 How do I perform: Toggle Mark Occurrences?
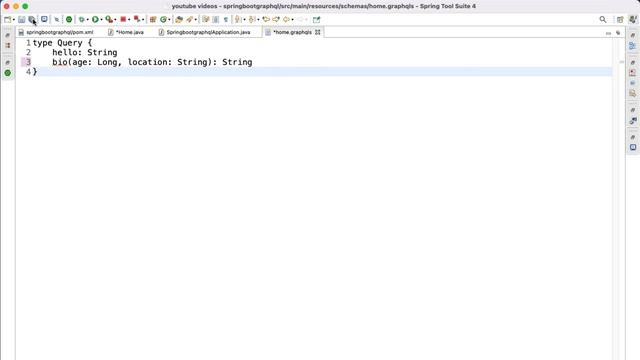(206, 19)
